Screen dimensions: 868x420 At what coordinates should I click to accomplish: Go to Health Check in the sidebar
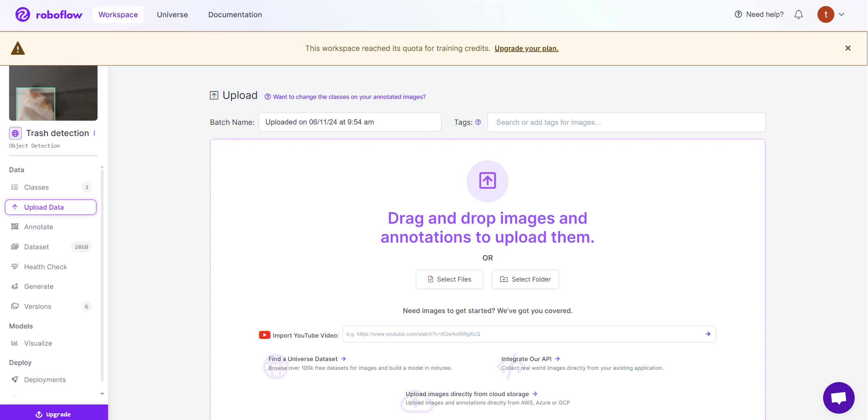45,267
